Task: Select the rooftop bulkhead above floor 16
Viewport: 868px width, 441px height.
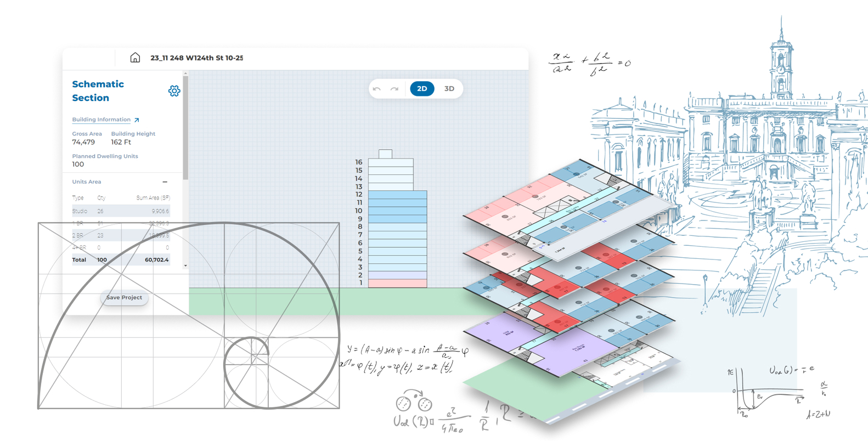Action: [385, 154]
